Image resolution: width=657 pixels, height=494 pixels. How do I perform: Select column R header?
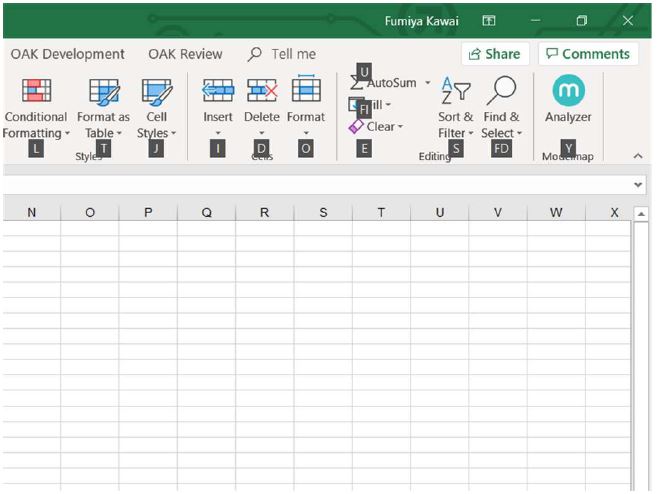point(264,212)
